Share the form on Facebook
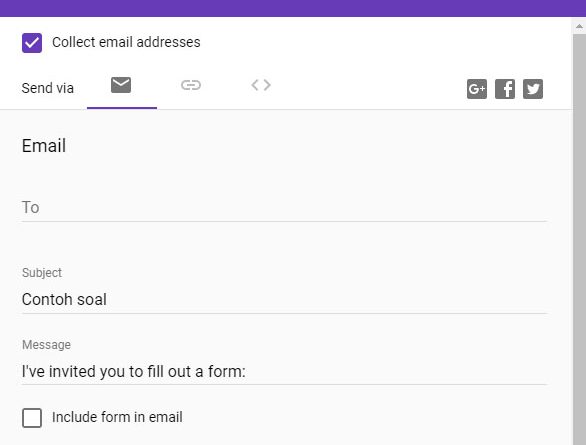 tap(505, 89)
